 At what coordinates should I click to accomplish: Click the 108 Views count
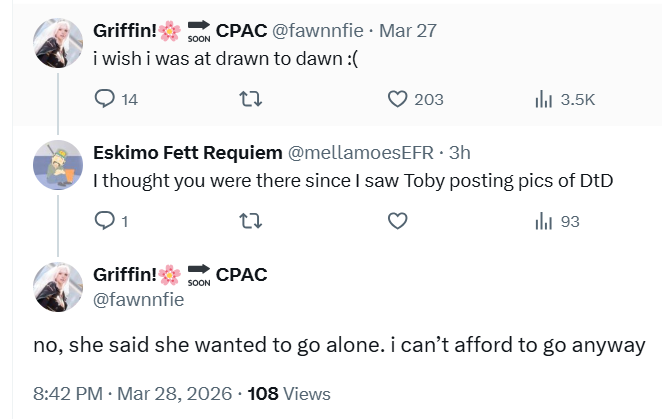(x=288, y=393)
